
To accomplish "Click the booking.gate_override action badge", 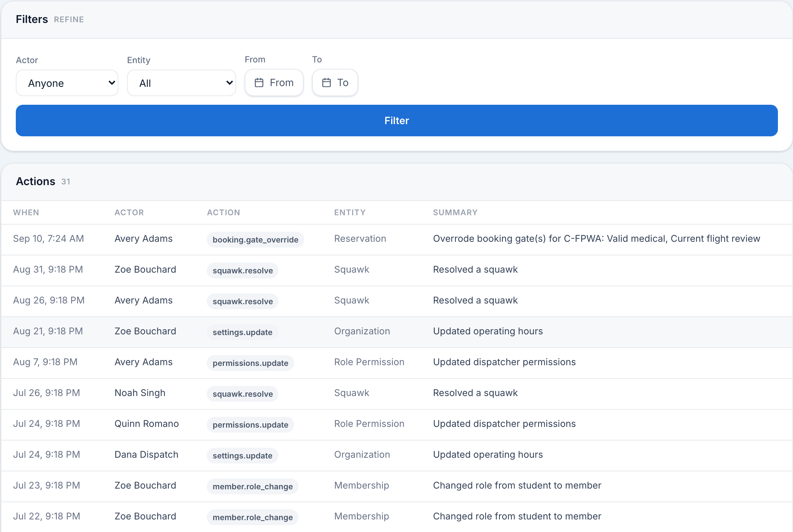I will 255,240.
